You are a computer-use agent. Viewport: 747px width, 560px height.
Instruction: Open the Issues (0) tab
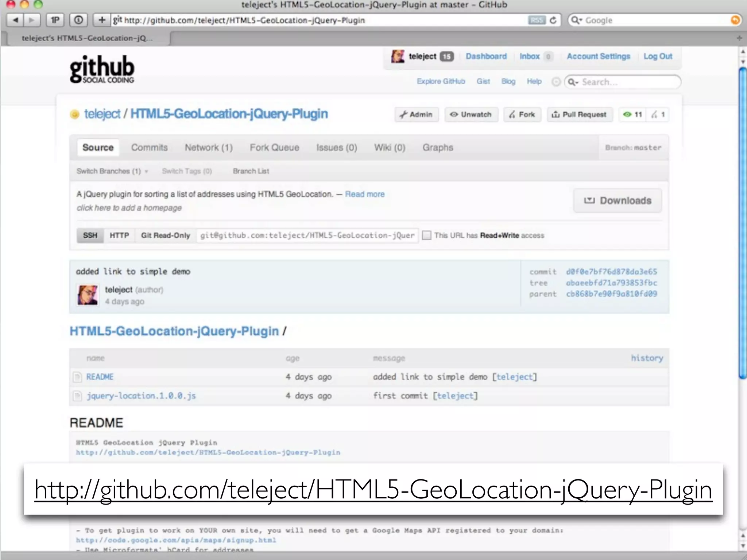pyautogui.click(x=337, y=148)
